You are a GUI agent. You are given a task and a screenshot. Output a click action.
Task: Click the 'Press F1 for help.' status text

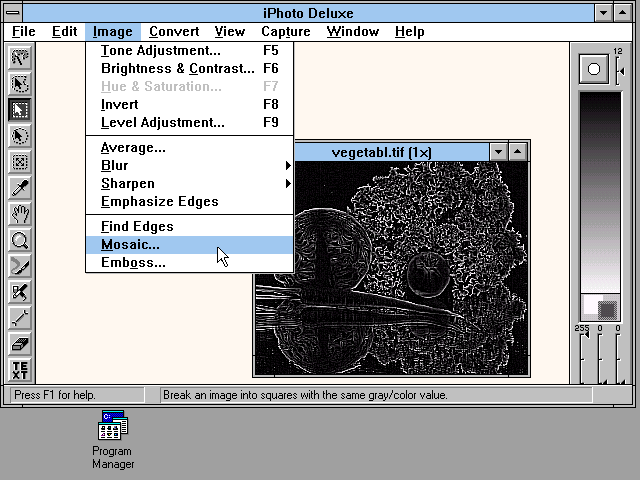point(55,395)
